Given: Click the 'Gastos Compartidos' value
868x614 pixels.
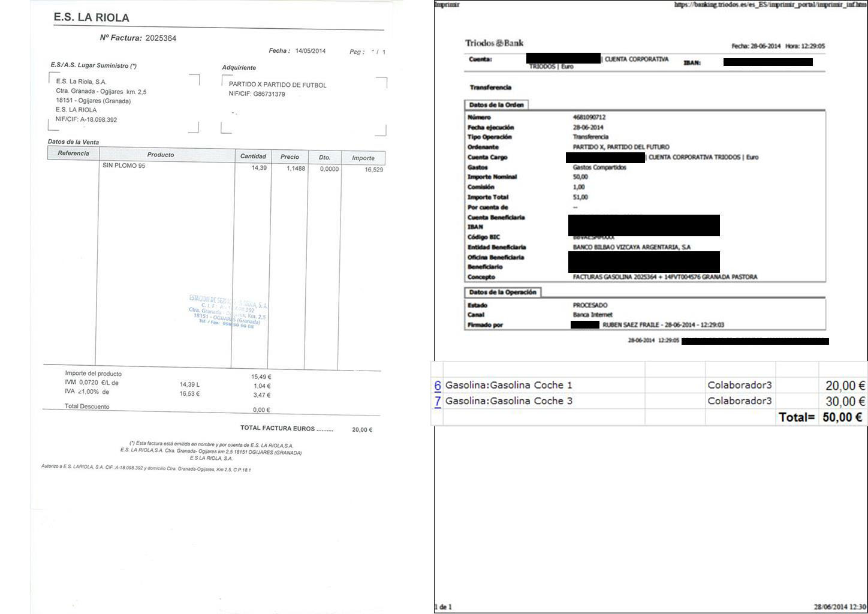Looking at the screenshot, I should [599, 167].
